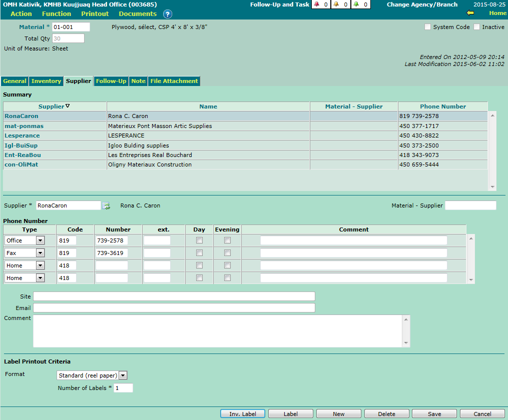508x420 pixels.
Task: Check Day box for first Home phone
Action: (199, 265)
